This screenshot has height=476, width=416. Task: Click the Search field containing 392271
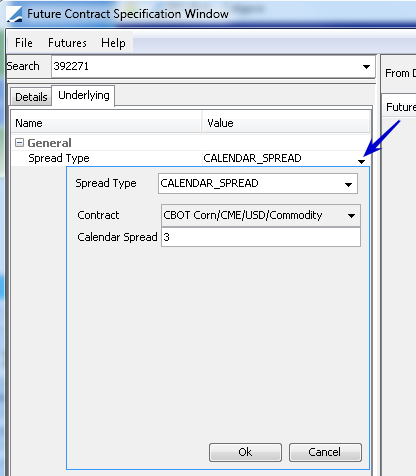click(213, 67)
